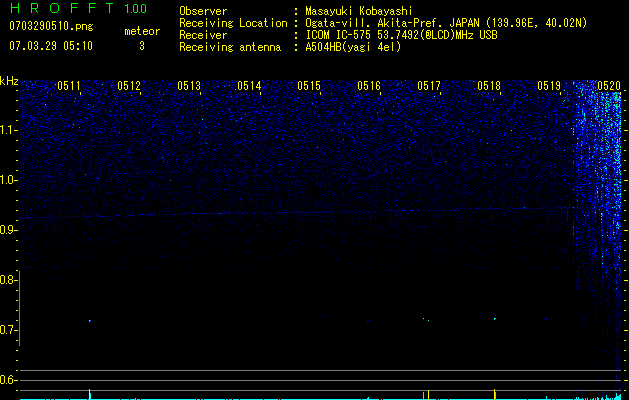
Task: Click the 'Receiving Location' label
Action: pos(233,23)
